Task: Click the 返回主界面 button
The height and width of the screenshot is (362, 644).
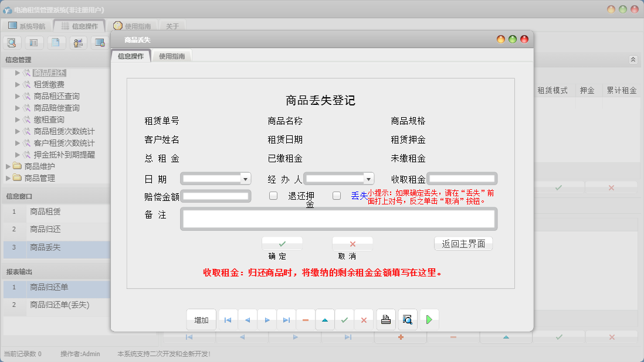Action: (463, 244)
